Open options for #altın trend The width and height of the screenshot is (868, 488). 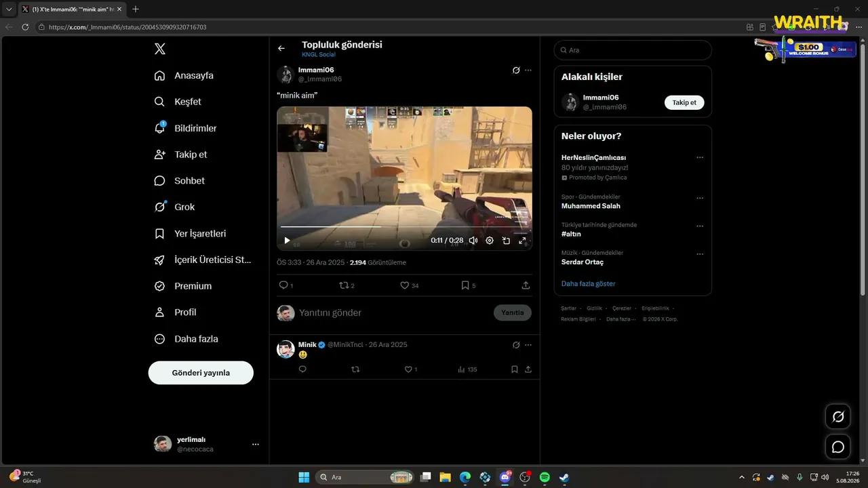[700, 226]
